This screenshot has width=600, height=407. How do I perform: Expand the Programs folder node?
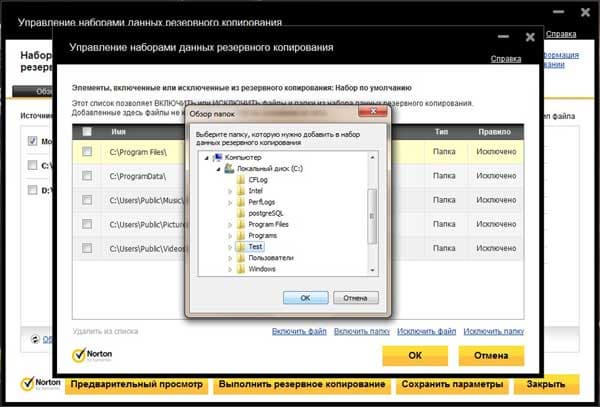[x=230, y=236]
